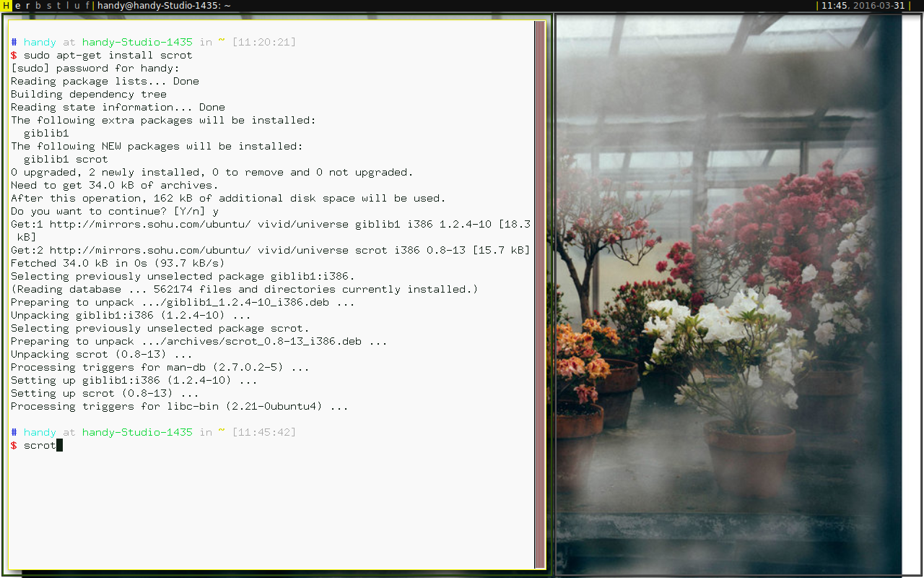924x578 pixels.
Task: Click 'Reading state information... Done' line
Action: point(118,108)
